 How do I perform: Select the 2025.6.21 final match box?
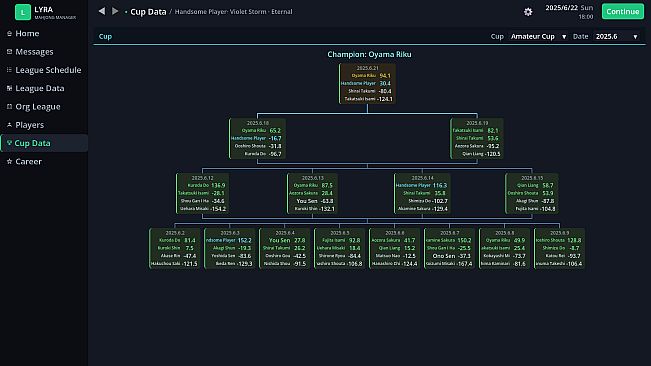pos(367,84)
